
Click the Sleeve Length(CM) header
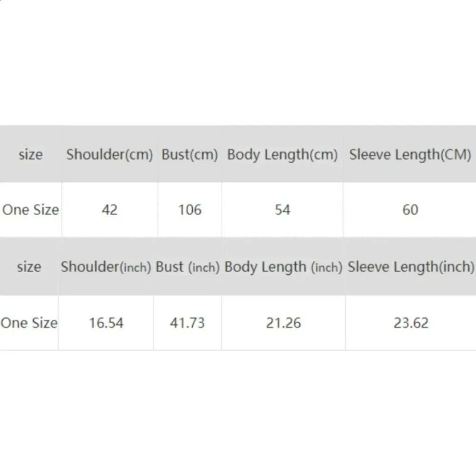click(x=410, y=155)
